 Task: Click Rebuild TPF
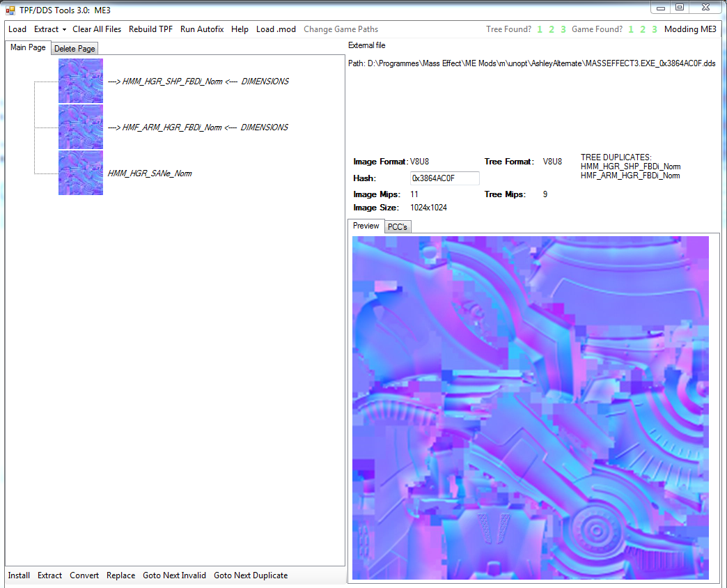(x=150, y=29)
